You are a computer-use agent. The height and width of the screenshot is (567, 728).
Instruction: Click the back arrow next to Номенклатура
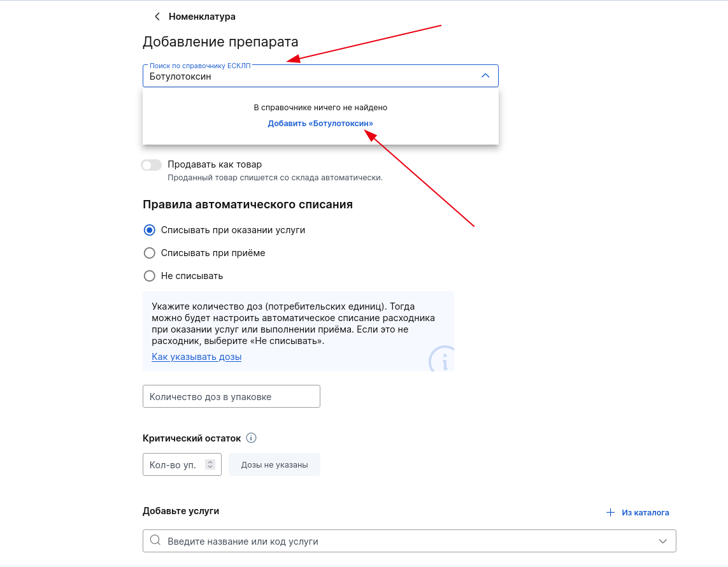tap(157, 17)
